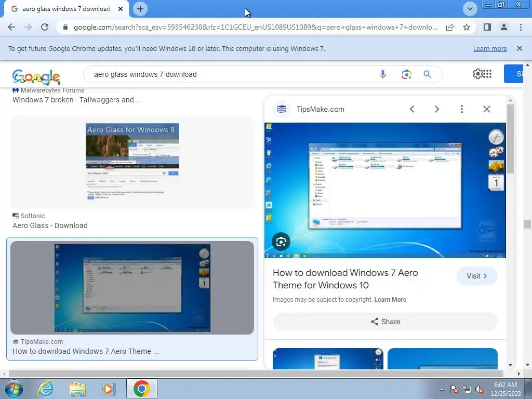This screenshot has height=399, width=532.
Task: Select Aero Glass for Windows 8 thumbnail
Action: (x=132, y=162)
